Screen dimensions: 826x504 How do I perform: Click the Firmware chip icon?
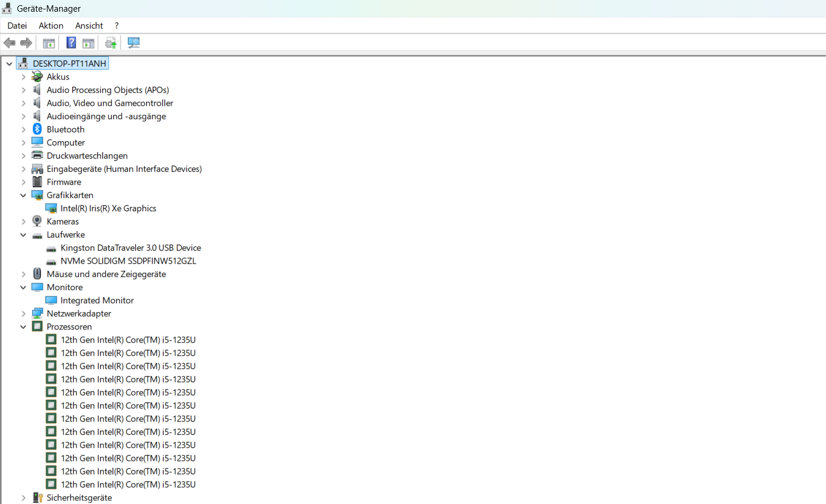(x=37, y=182)
